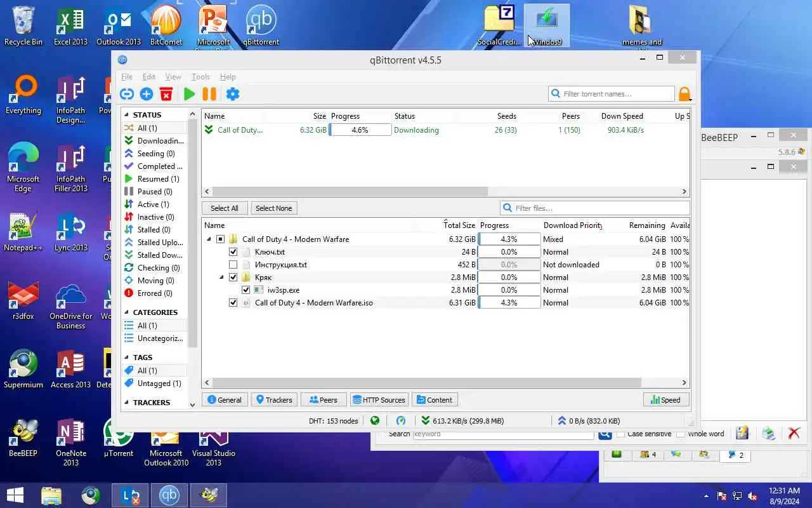Click the orange lock icon in qBittorrent
The width and height of the screenshot is (812, 508).
coord(684,94)
